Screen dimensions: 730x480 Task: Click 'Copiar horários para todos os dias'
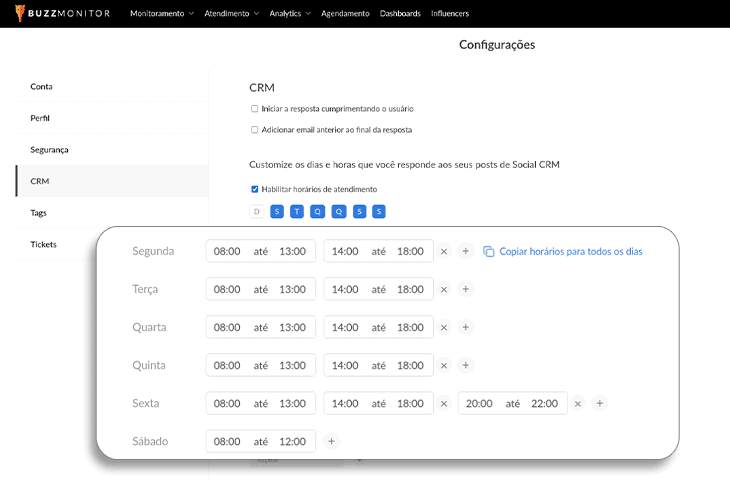click(570, 251)
